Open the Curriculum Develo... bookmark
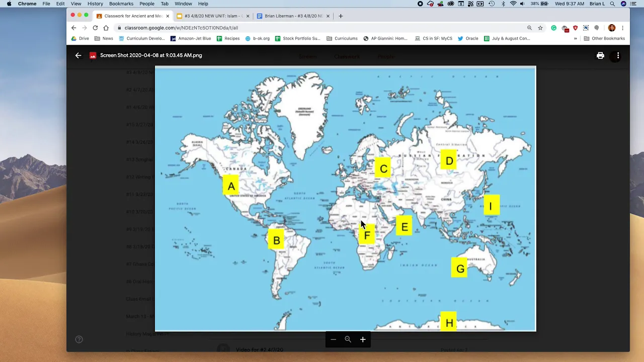Viewport: 644px width, 362px height. point(142,38)
